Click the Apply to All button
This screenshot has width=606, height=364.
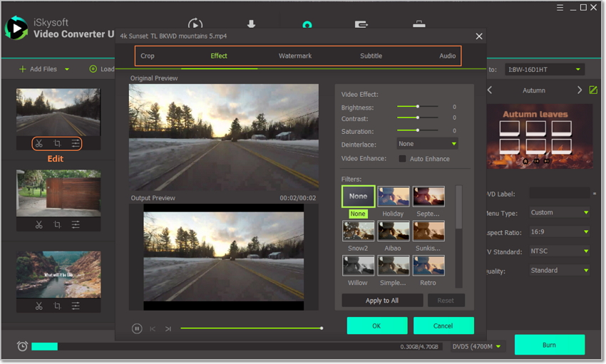tap(381, 301)
